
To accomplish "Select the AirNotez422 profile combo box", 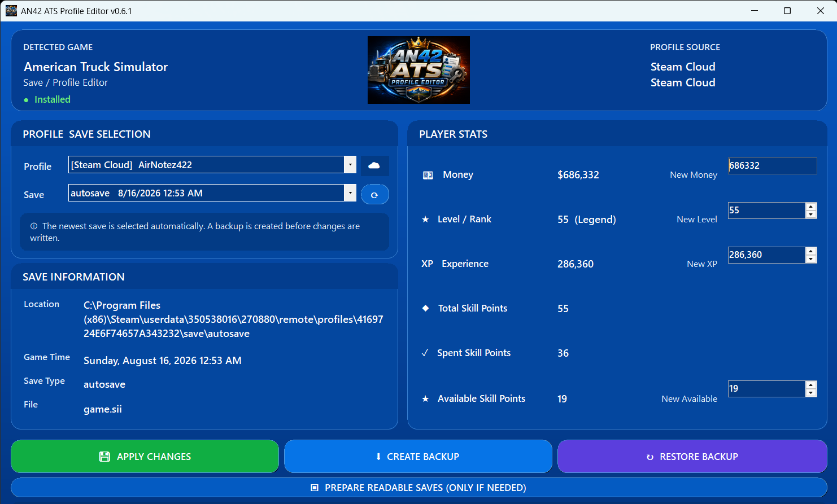I will click(212, 165).
